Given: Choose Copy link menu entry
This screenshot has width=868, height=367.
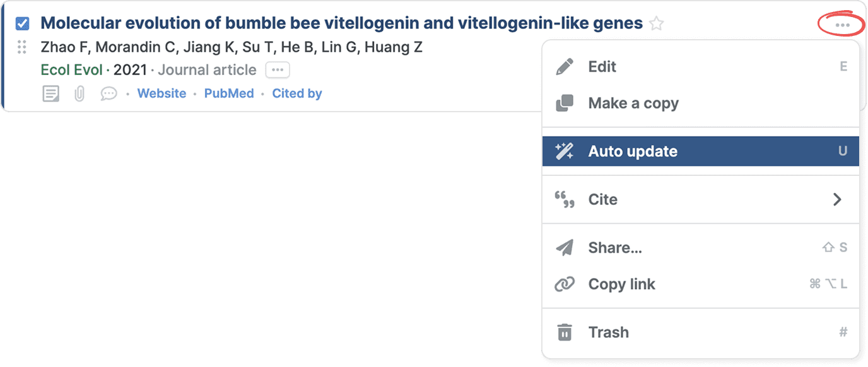Looking at the screenshot, I should pyautogui.click(x=621, y=284).
